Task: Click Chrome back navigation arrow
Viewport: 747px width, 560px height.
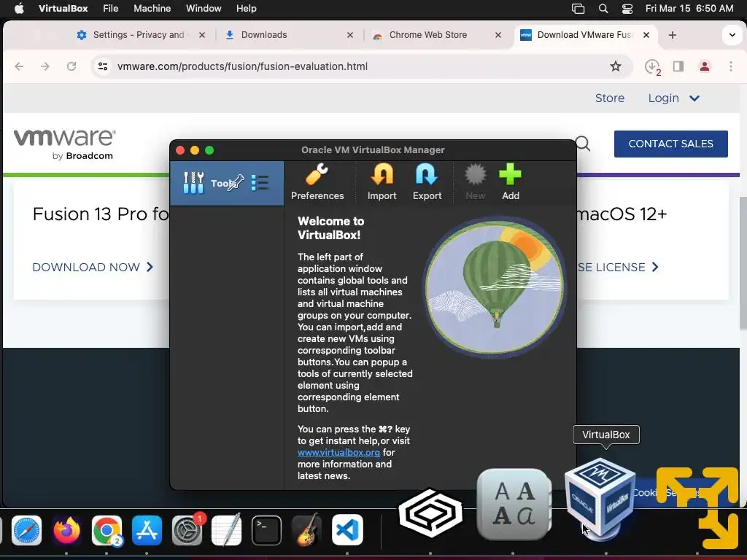Action: pos(19,66)
